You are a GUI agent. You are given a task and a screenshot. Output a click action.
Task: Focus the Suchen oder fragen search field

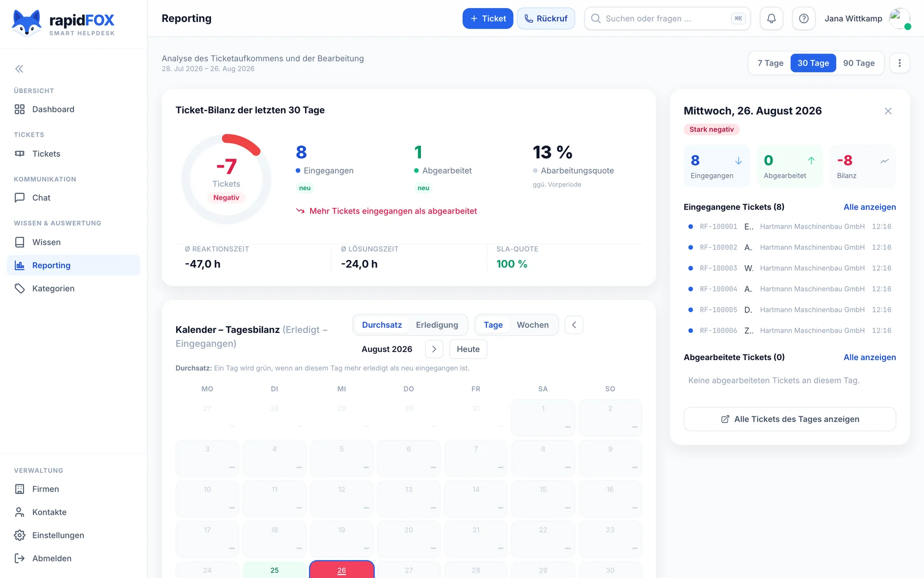click(x=667, y=18)
